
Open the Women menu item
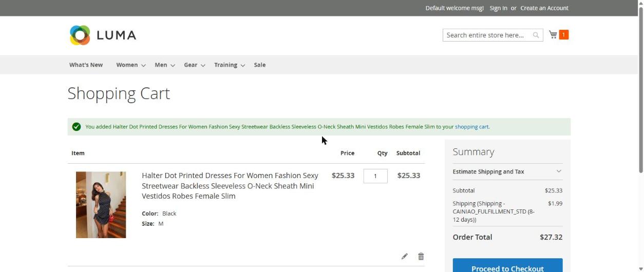127,65
